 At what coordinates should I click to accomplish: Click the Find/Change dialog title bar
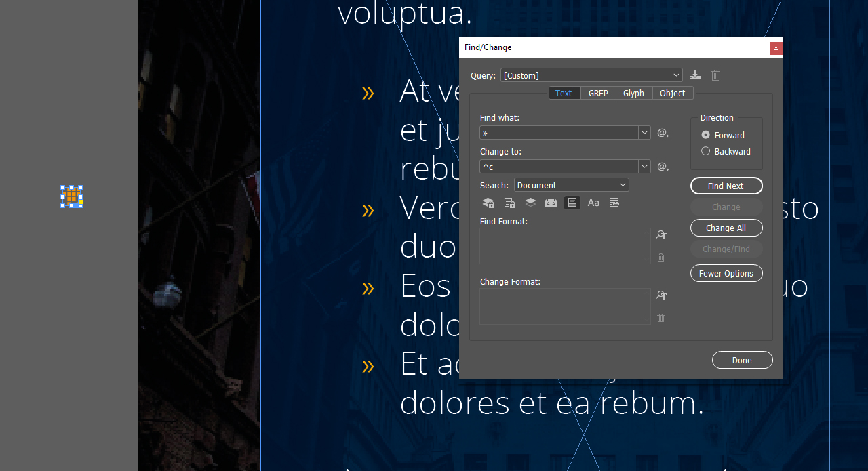coord(614,47)
